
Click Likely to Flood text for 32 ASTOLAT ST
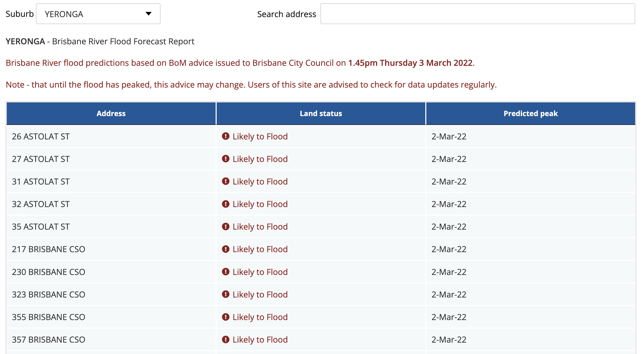point(260,204)
